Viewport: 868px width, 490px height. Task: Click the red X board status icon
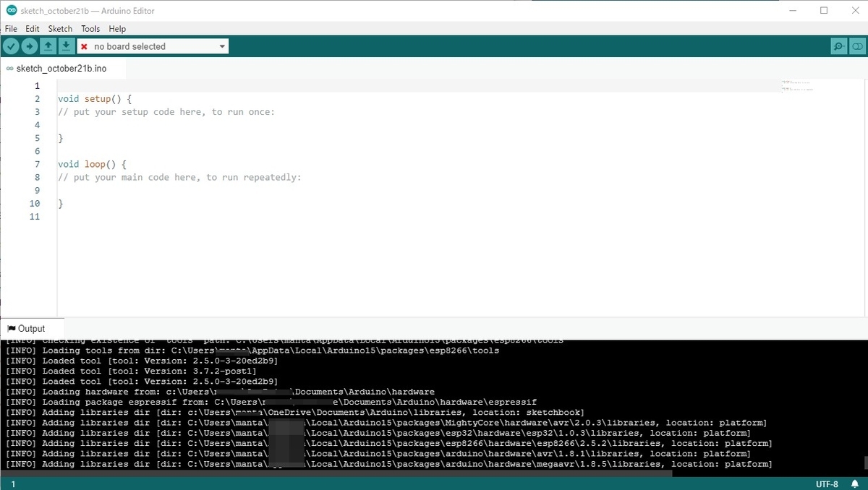pyautogui.click(x=84, y=46)
